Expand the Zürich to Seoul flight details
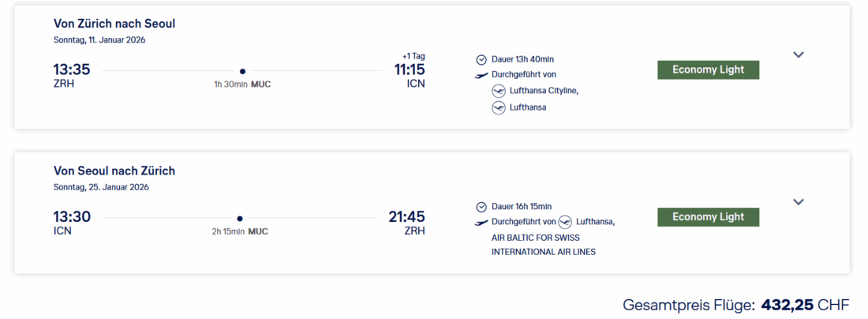868x319 pixels. coord(799,54)
